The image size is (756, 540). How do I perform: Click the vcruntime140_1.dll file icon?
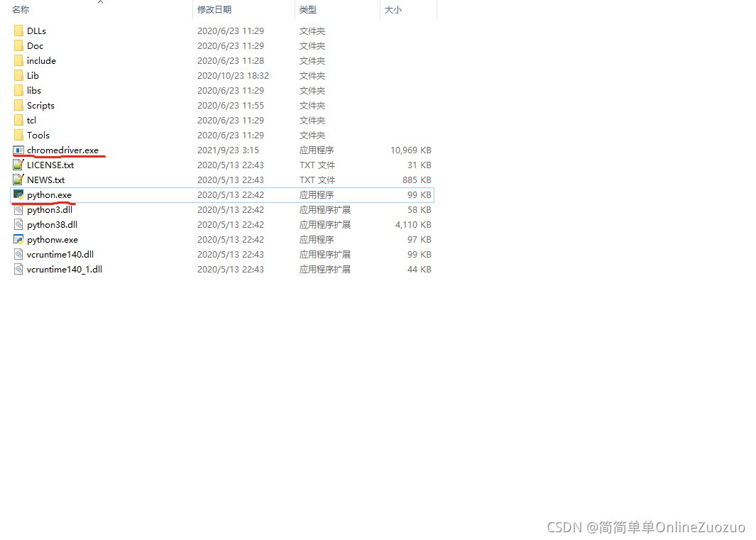pos(18,270)
